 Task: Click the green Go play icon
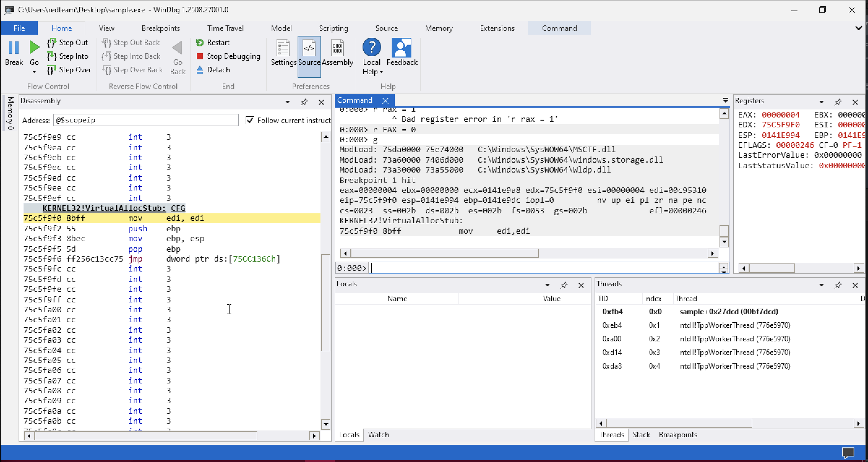click(x=34, y=48)
